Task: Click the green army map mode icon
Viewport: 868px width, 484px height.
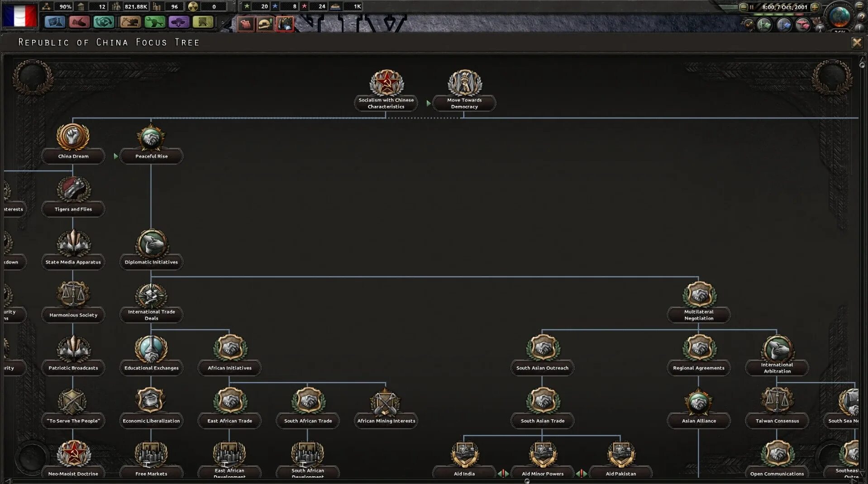Action: [764, 25]
